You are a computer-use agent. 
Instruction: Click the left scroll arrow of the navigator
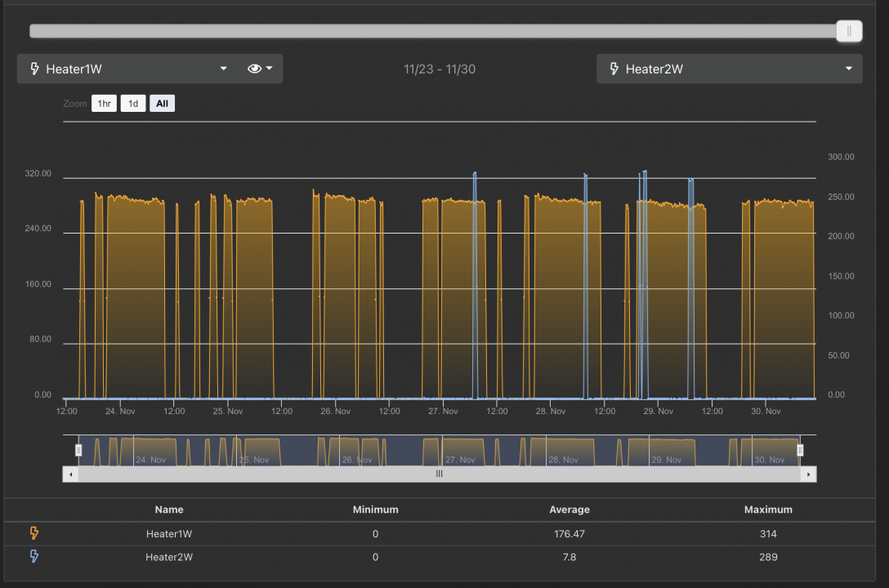tap(70, 474)
